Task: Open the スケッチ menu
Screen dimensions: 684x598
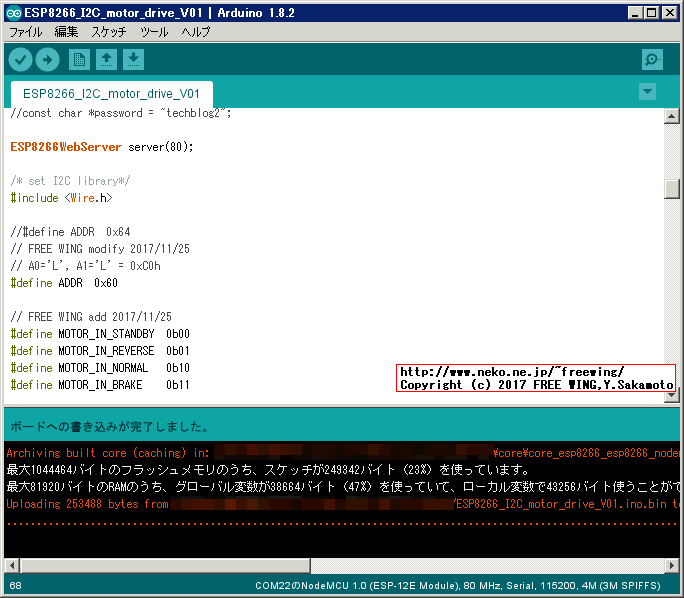Action: tap(109, 32)
